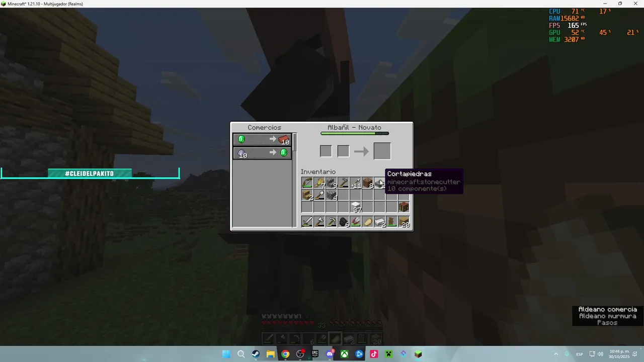The height and width of the screenshot is (362, 644).
Task: Open OBS Studio from the taskbar
Action: click(300, 354)
